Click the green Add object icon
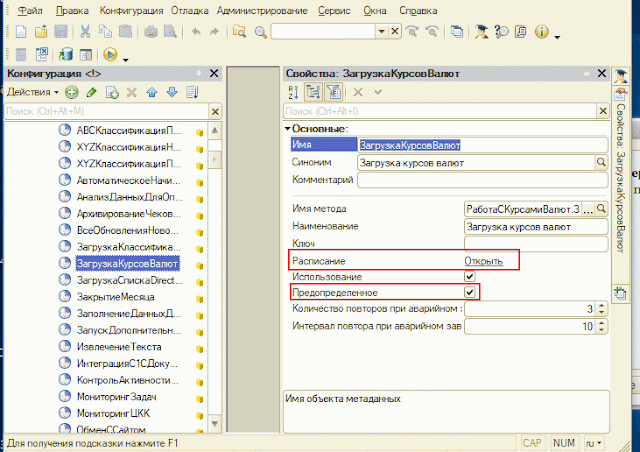Image resolution: width=640 pixels, height=452 pixels. pos(72,92)
